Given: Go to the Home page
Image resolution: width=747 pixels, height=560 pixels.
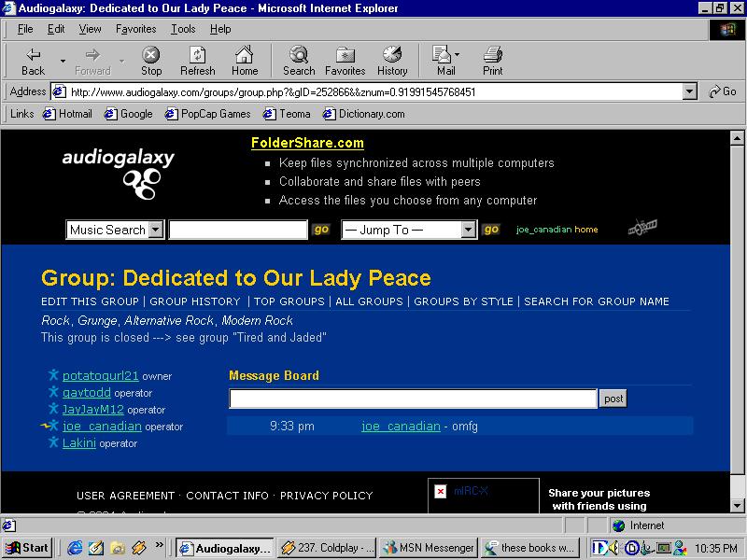Looking at the screenshot, I should [245, 61].
